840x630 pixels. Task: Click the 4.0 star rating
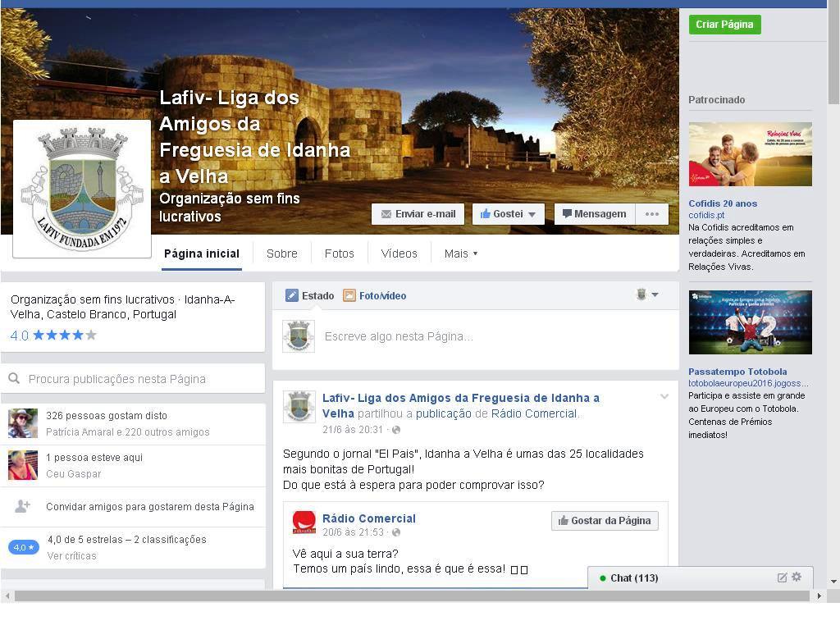point(53,336)
